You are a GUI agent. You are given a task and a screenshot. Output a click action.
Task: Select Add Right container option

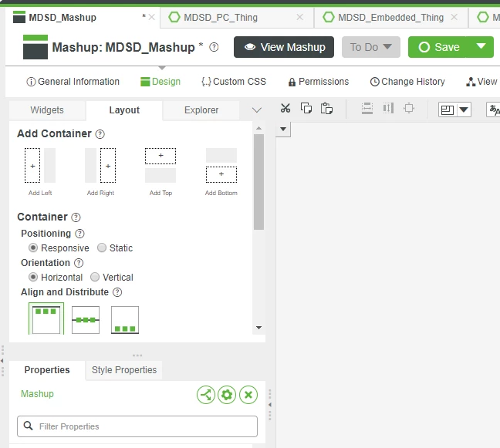pos(100,172)
